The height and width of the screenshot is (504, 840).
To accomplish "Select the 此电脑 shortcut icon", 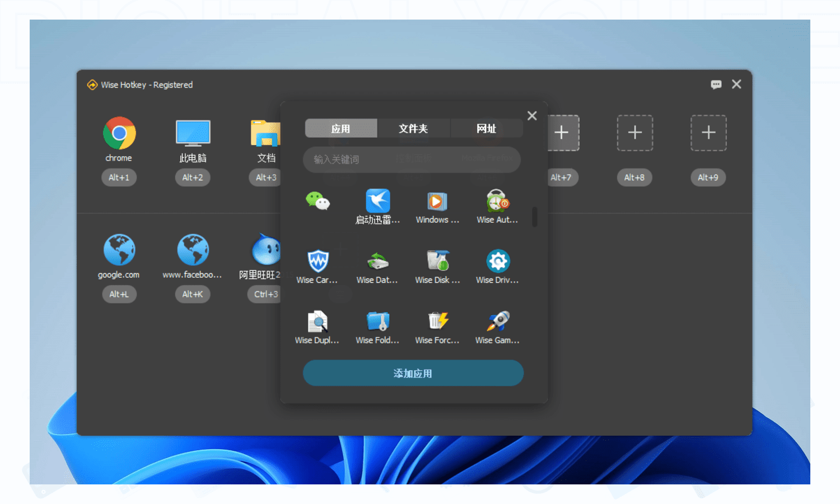I will [x=193, y=133].
